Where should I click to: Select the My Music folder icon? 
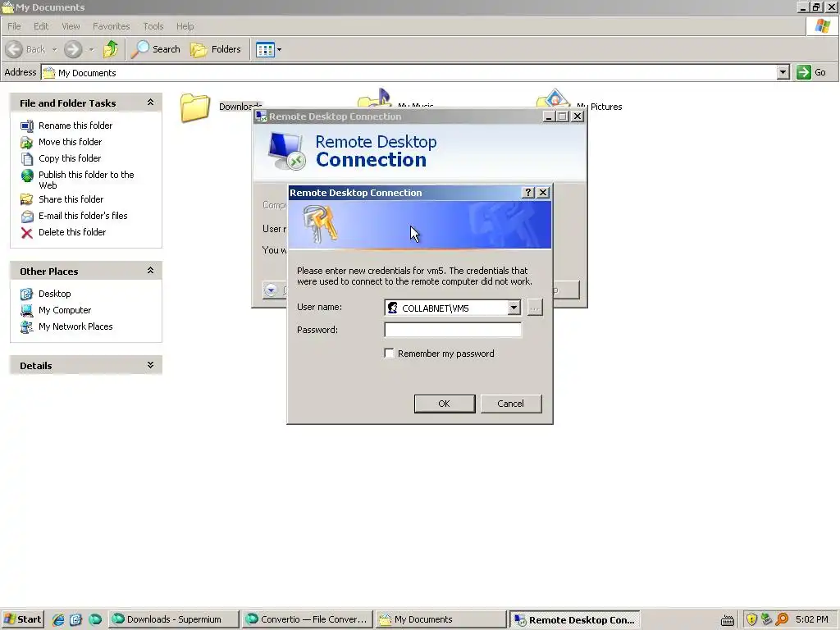[x=374, y=98]
